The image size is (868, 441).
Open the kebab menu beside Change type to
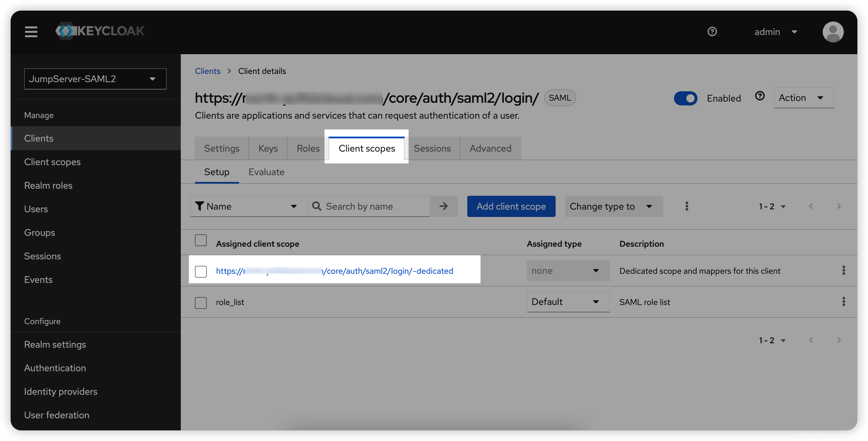pyautogui.click(x=686, y=206)
